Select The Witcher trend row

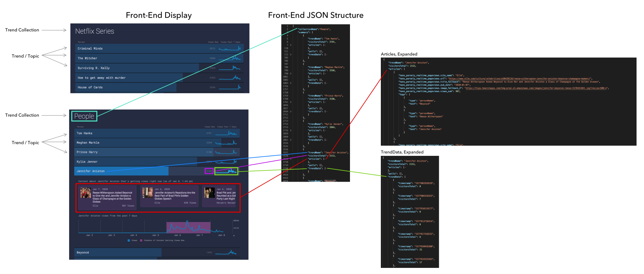coord(159,58)
